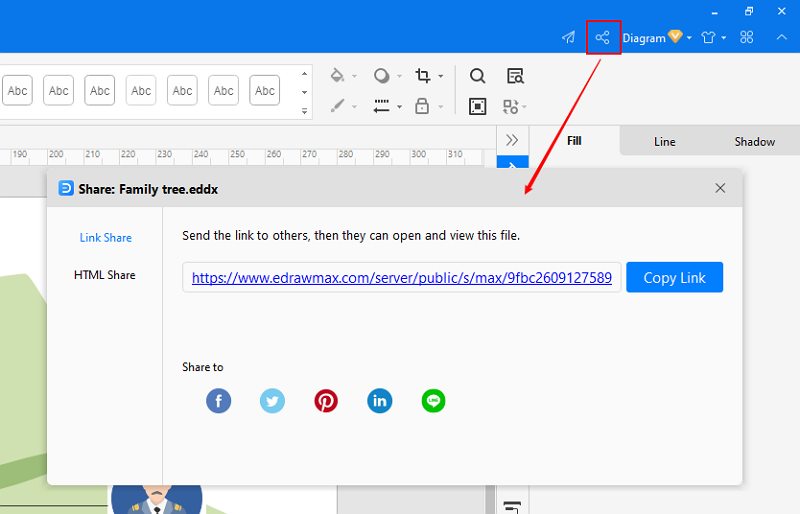This screenshot has height=514, width=800.
Task: Share to LinkedIn
Action: [x=380, y=401]
